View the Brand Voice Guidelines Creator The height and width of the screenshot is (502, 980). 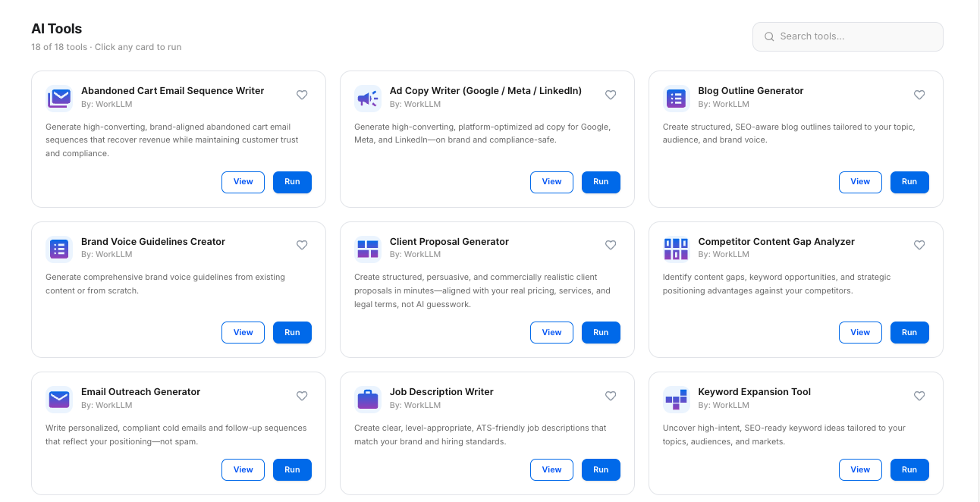pos(243,332)
